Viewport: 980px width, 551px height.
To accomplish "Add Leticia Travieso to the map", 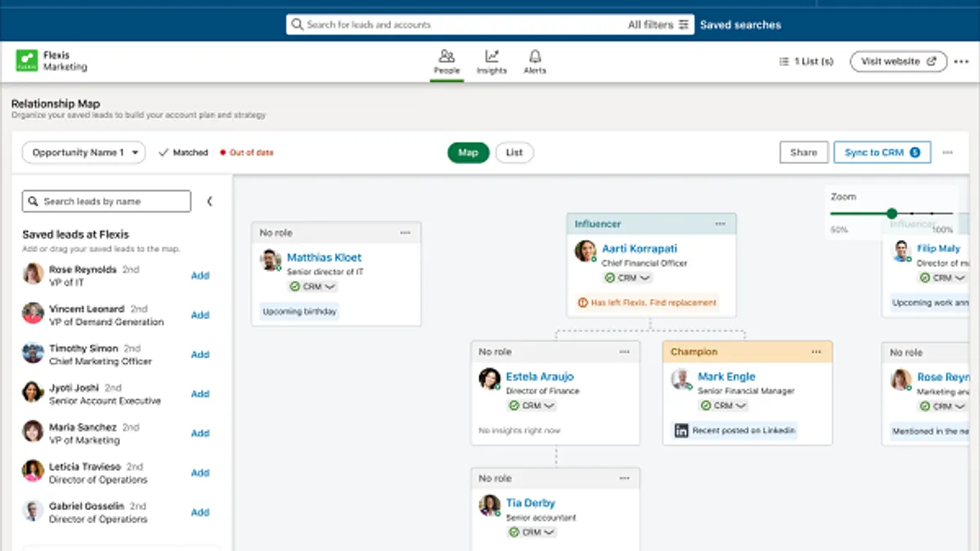I will pyautogui.click(x=200, y=473).
